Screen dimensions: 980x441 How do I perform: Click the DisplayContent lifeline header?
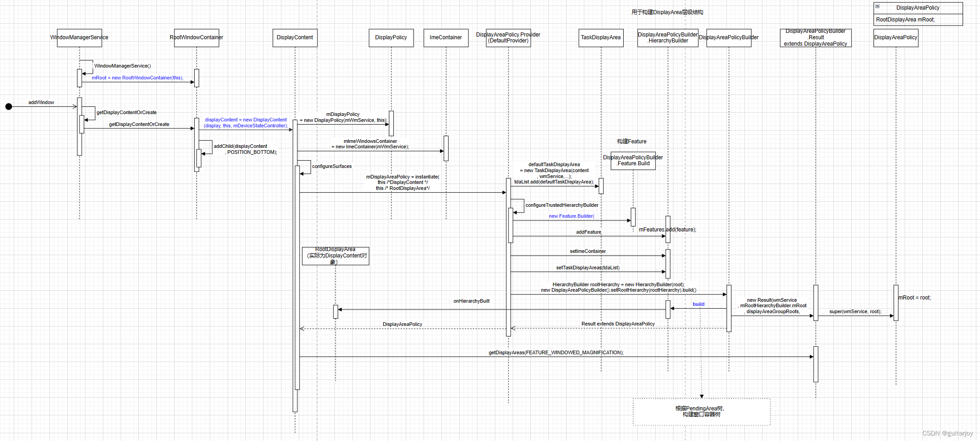pos(295,38)
